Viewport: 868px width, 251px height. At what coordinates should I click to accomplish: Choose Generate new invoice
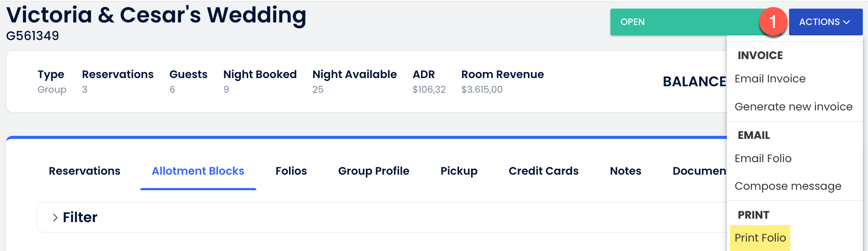(x=793, y=107)
